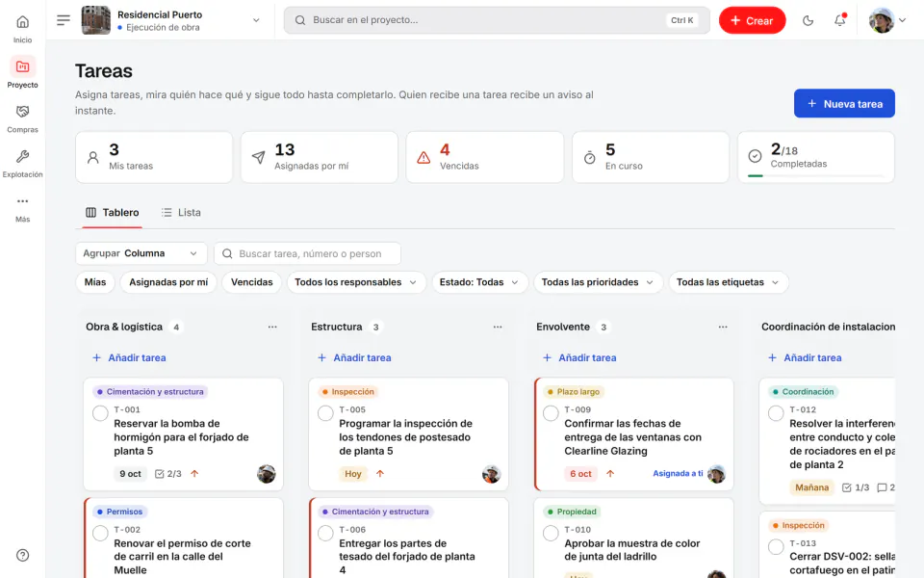Open the Agrupar Columna dropdown

click(141, 253)
